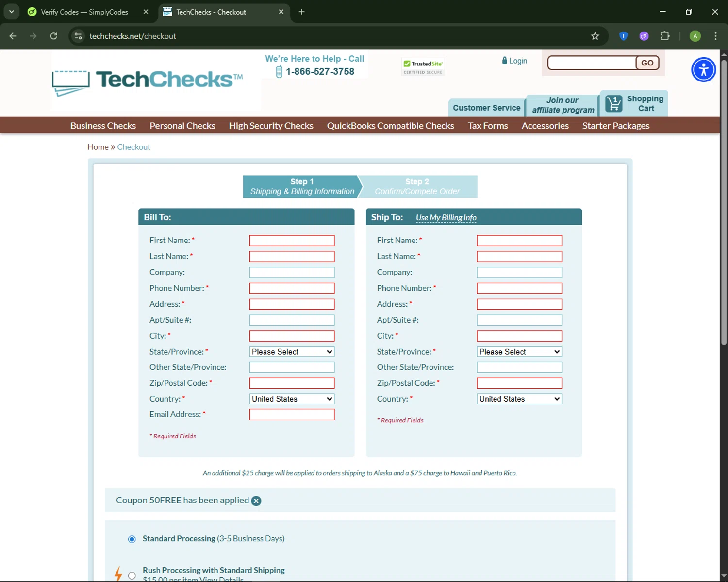This screenshot has width=728, height=582.
Task: Open the Business Checks menu
Action: (103, 126)
